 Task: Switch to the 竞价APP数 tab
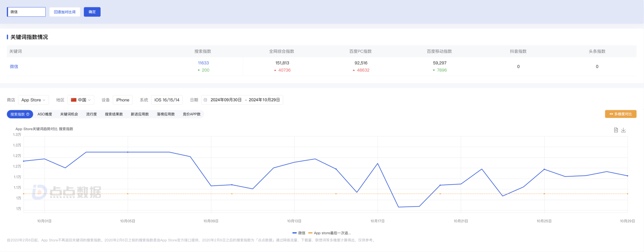(192, 114)
